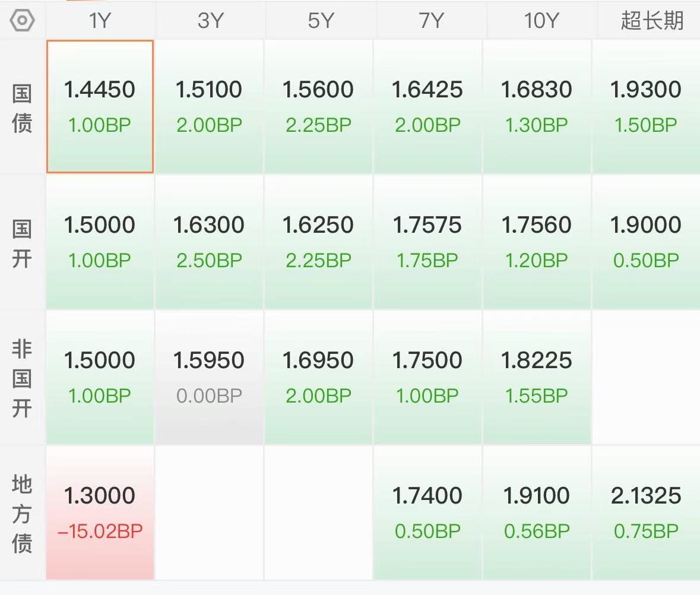Open 国债 10Y yield cell 1.6830
This screenshot has width=700, height=595.
pos(537,107)
